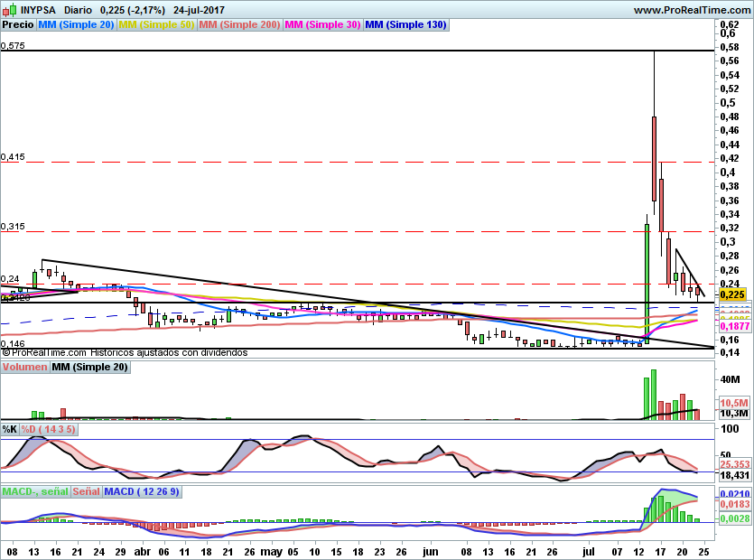Click the 10,3M volume average tag

pyautogui.click(x=734, y=414)
